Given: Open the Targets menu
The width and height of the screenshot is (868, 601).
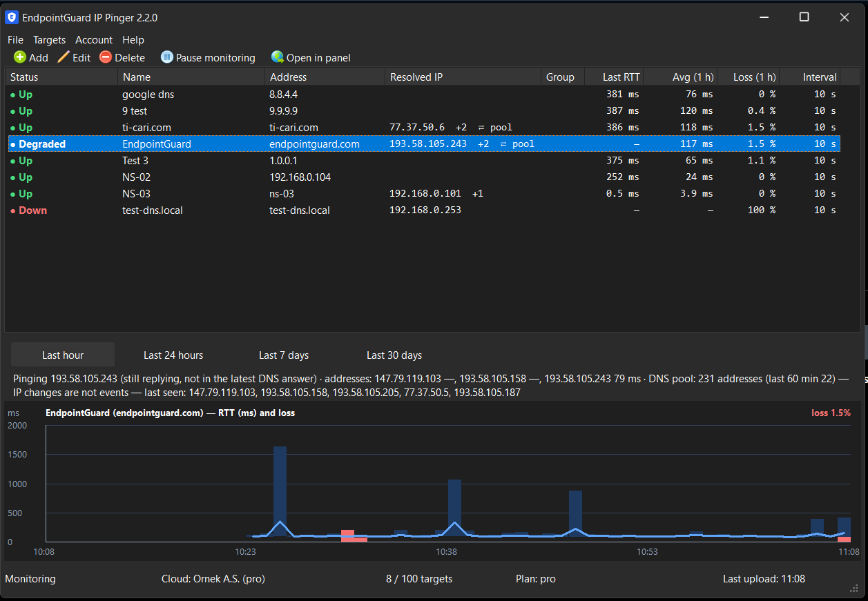Looking at the screenshot, I should 50,40.
